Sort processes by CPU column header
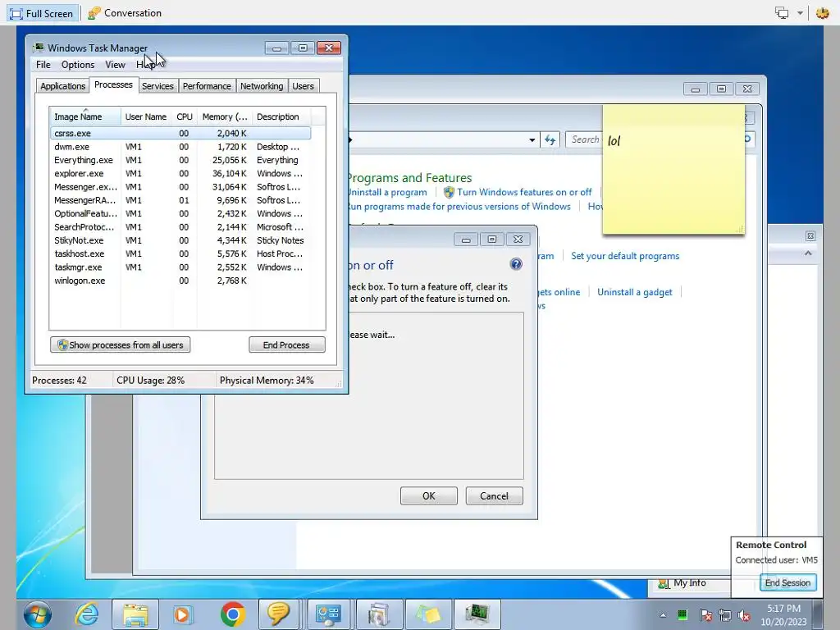The height and width of the screenshot is (630, 840). point(185,116)
